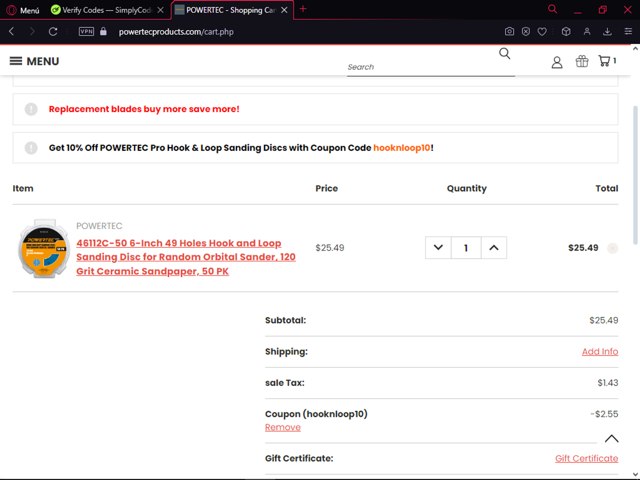Screen dimensions: 640x480
Task: Open the ad blocker shield icon
Action: click(x=526, y=31)
